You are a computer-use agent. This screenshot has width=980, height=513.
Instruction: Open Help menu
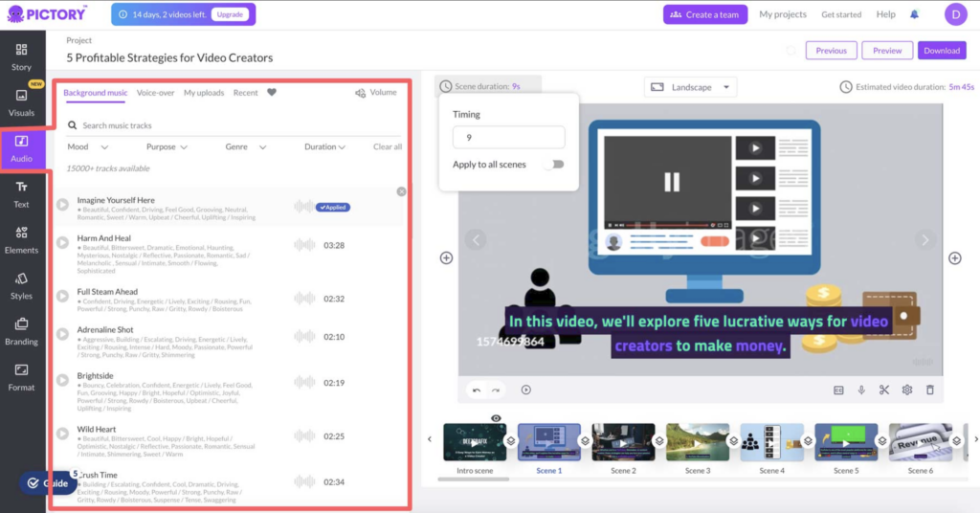pos(885,14)
